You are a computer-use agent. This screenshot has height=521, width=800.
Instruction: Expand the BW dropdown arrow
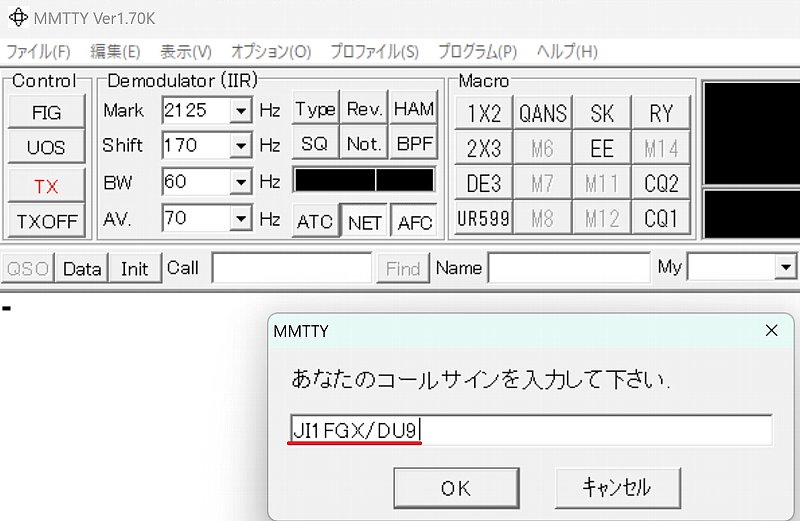[240, 182]
